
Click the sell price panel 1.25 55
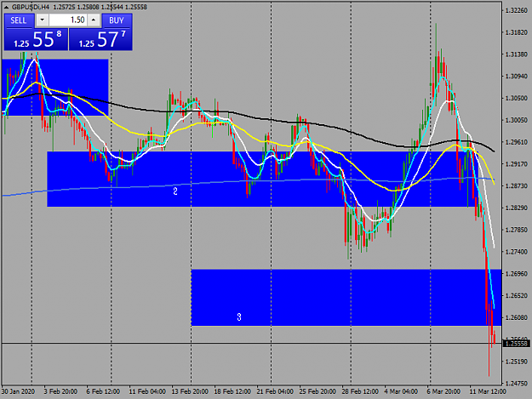(x=36, y=39)
